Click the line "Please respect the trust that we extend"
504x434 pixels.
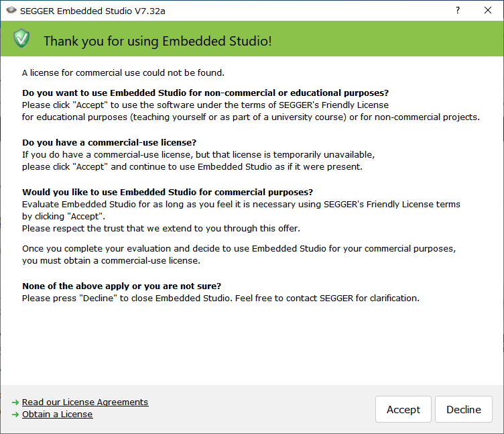161,229
